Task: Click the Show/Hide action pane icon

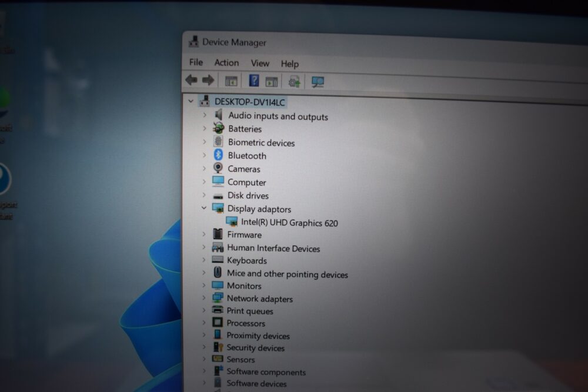Action: [x=272, y=81]
